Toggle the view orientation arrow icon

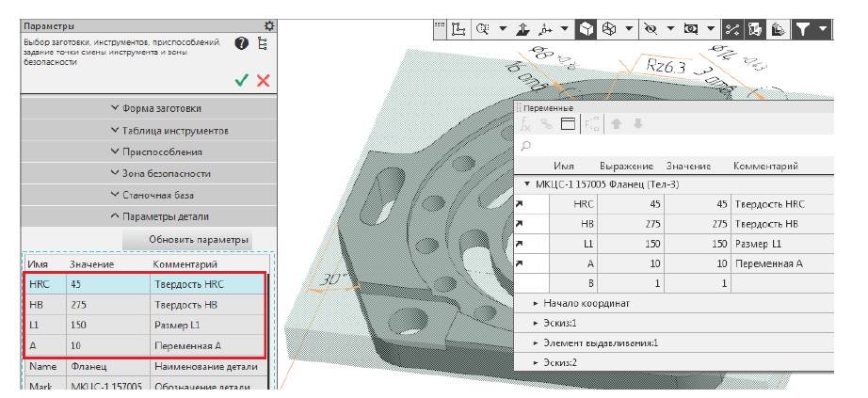[x=524, y=29]
